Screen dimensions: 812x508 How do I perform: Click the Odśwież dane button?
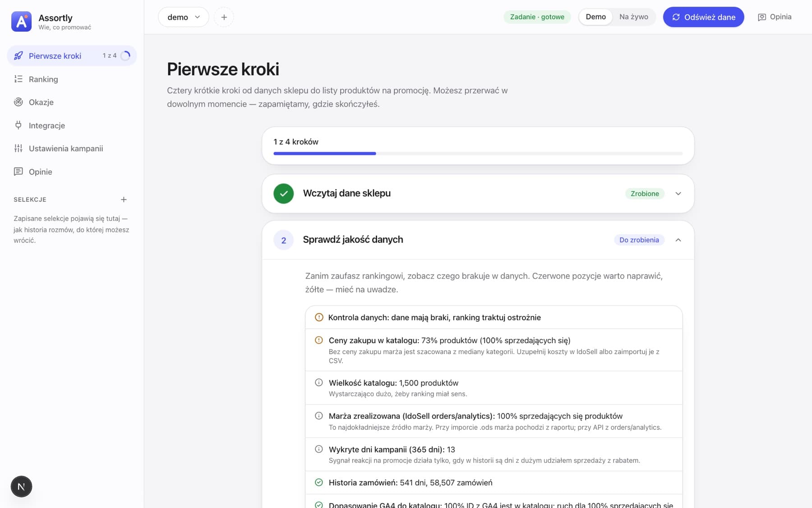click(x=703, y=17)
